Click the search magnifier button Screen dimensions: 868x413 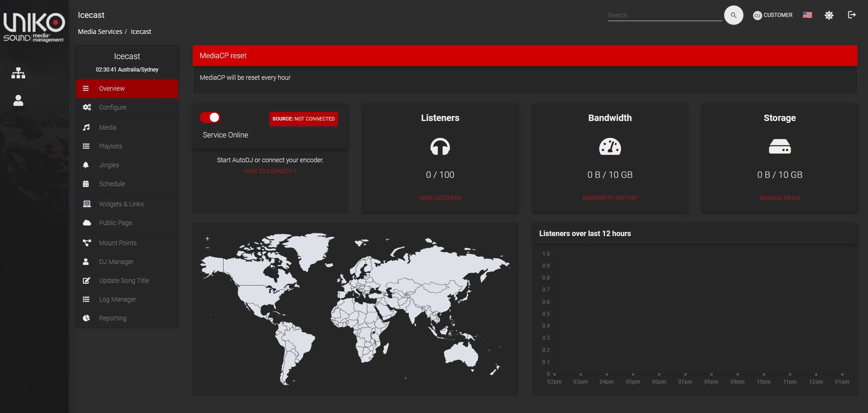coord(733,15)
